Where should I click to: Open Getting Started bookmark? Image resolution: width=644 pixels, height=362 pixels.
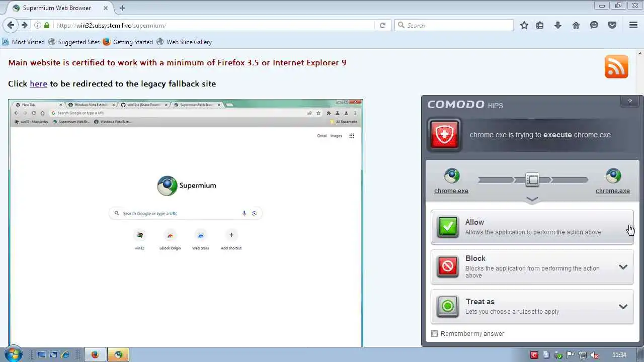(x=128, y=42)
